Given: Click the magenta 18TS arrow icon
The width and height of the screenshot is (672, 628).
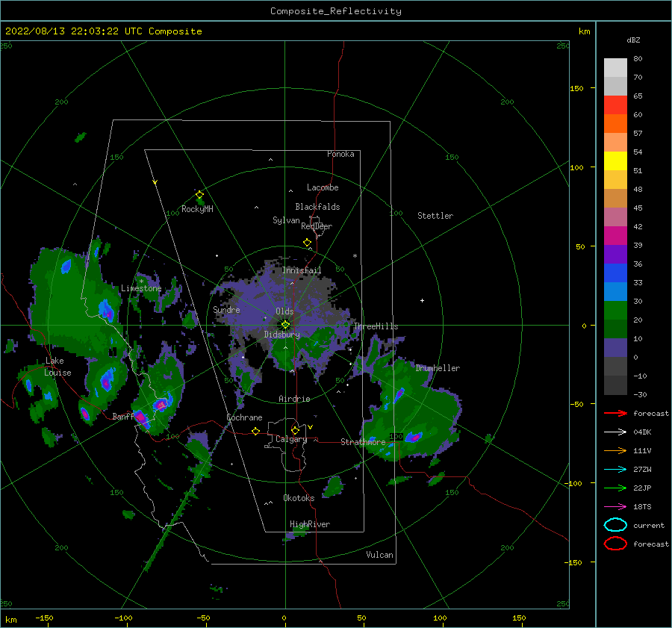Looking at the screenshot, I should point(615,507).
